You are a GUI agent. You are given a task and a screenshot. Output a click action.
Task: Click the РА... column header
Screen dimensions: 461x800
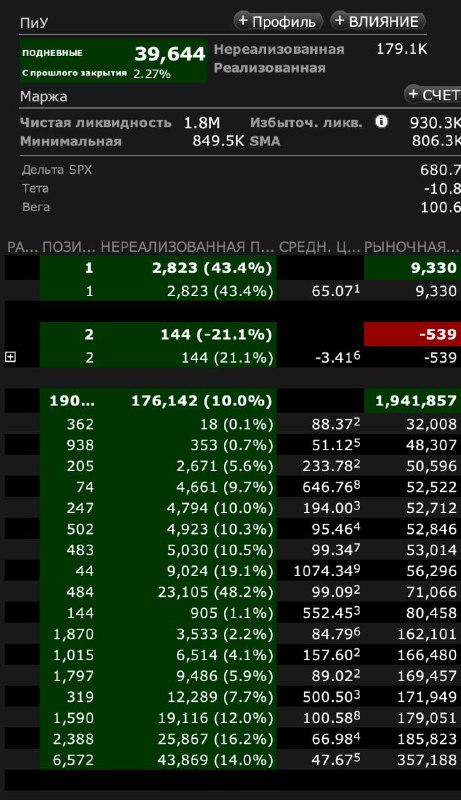point(22,247)
